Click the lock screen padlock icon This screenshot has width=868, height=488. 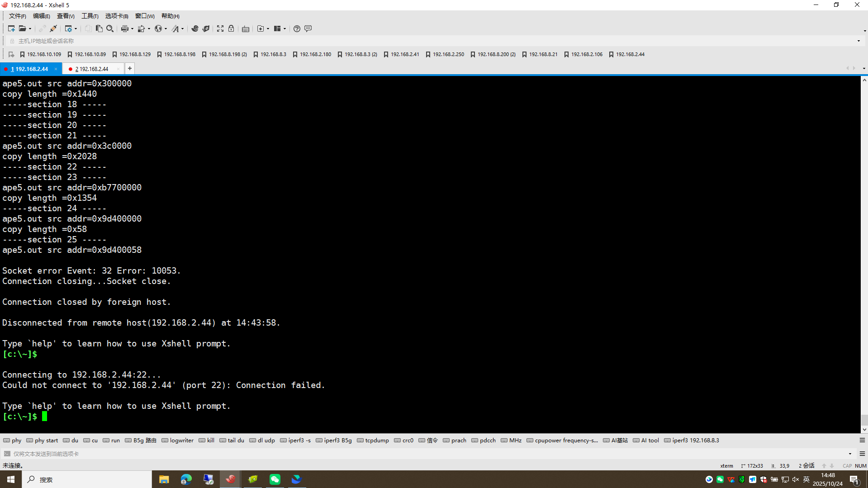(x=231, y=28)
